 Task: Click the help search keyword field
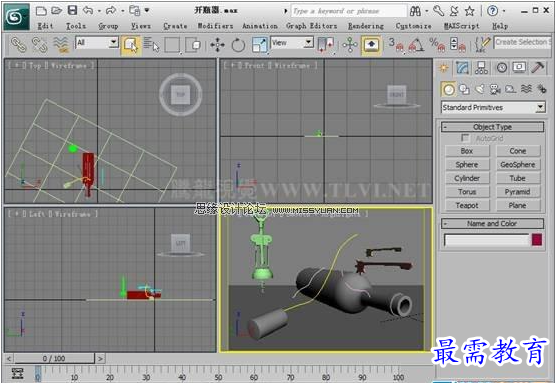pos(349,11)
